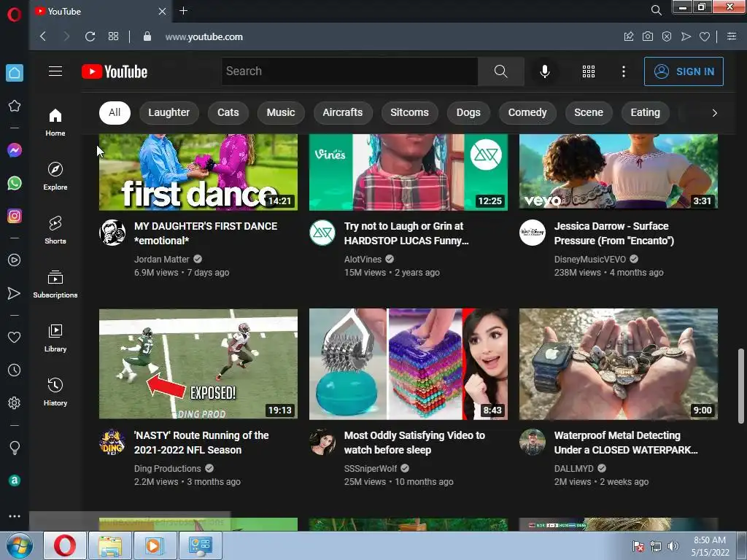Viewport: 747px width, 560px height.
Task: Open Opera bookmarks star icon in sidebar
Action: point(15,106)
